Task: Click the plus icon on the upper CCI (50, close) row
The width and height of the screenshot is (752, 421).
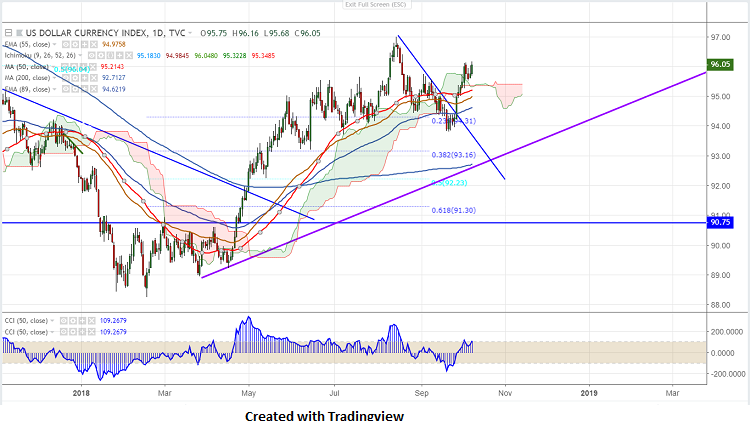Action: [82, 321]
